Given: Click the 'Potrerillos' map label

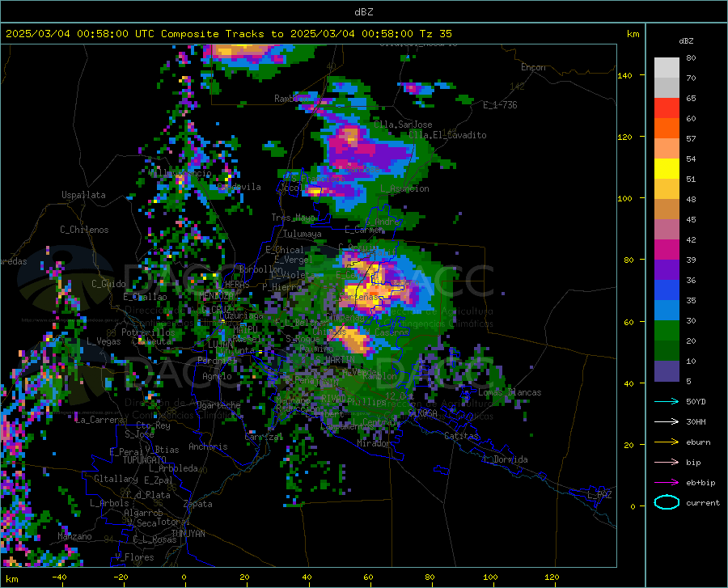Looking at the screenshot, I should (148, 332).
